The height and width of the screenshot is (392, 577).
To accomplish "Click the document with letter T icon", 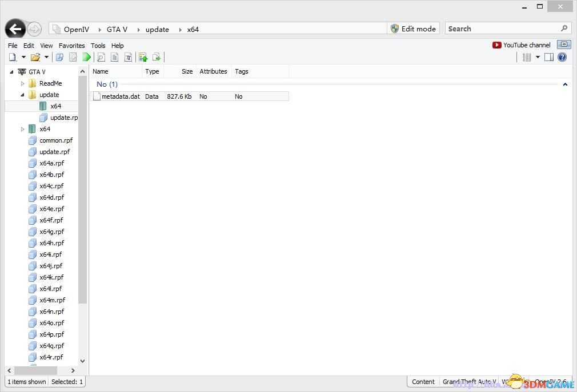I will coord(129,57).
